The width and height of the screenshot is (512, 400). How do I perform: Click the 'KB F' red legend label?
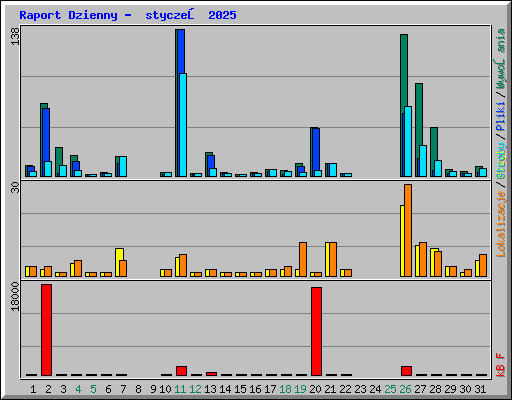pyautogui.click(x=501, y=365)
